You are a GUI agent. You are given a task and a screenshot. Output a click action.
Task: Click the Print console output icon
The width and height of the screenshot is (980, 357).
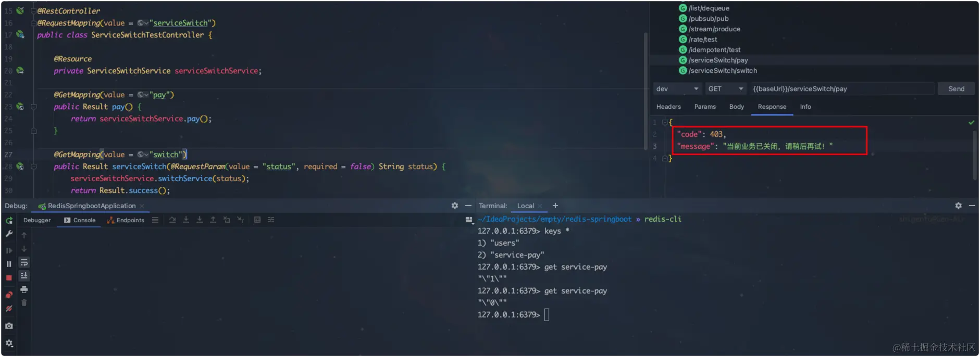click(x=24, y=289)
